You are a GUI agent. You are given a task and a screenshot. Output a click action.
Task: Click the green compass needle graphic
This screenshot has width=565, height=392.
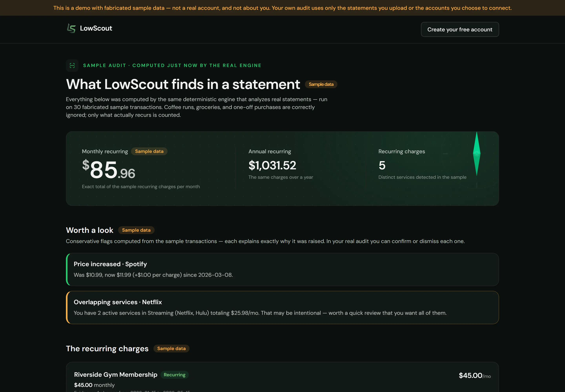[477, 154]
